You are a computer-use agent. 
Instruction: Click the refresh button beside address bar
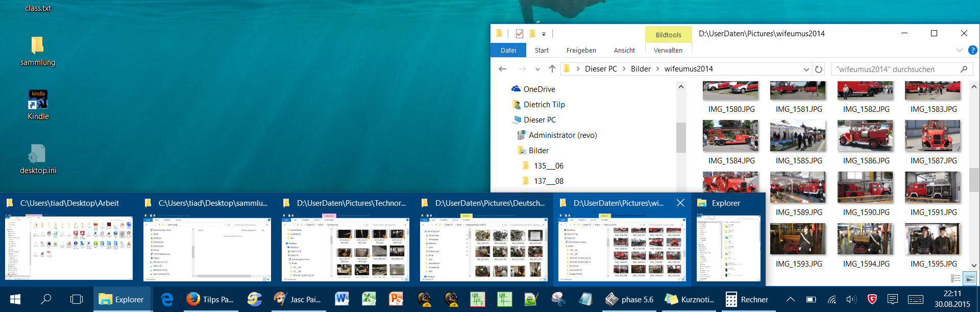(819, 69)
